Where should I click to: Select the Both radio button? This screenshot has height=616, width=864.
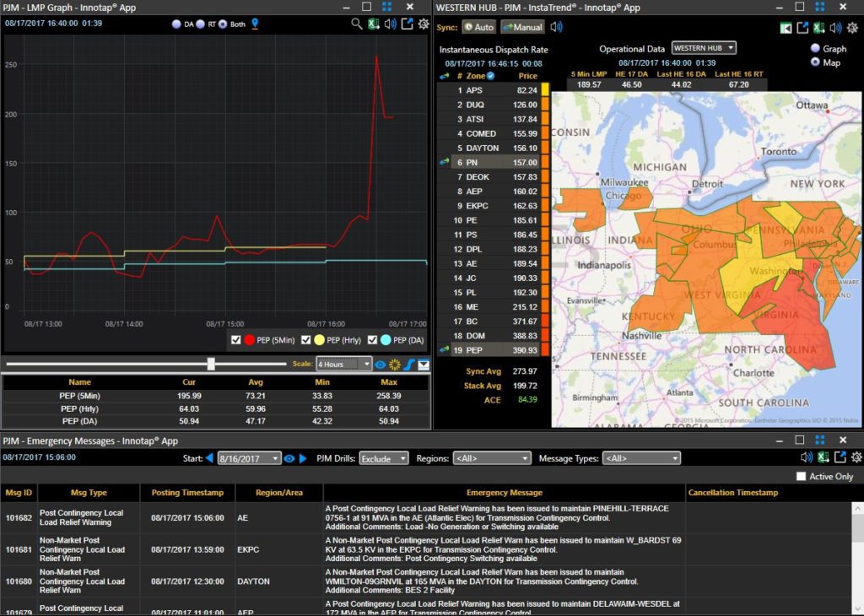(x=223, y=24)
